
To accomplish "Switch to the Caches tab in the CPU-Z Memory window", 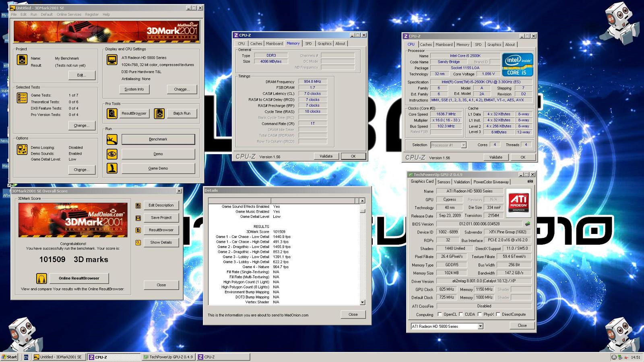I will [x=256, y=43].
